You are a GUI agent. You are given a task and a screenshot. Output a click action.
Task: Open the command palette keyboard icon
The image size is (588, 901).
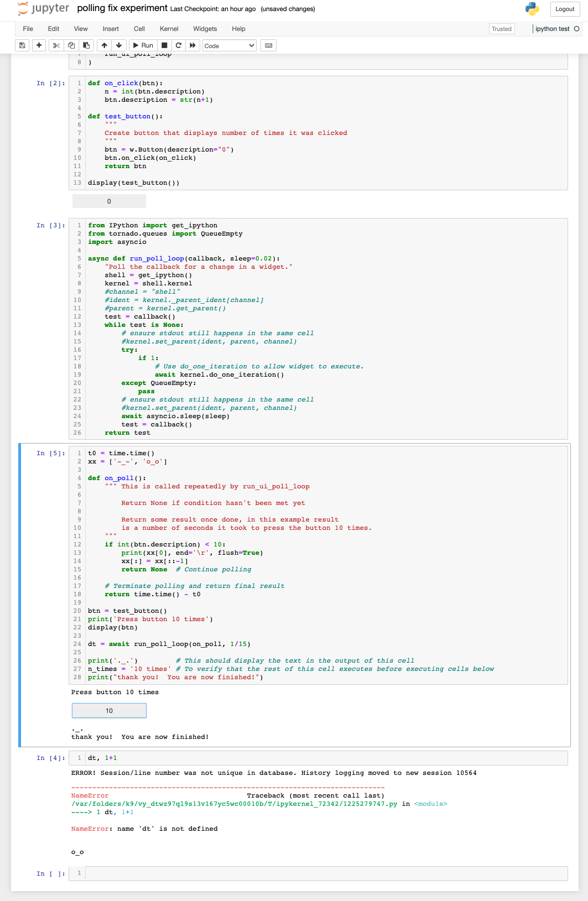(x=269, y=45)
